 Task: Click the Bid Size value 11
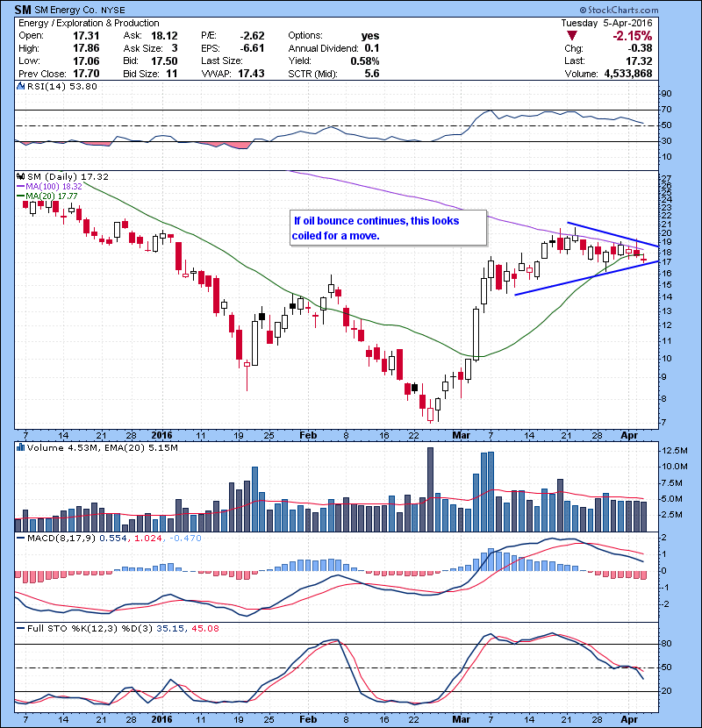pos(172,74)
